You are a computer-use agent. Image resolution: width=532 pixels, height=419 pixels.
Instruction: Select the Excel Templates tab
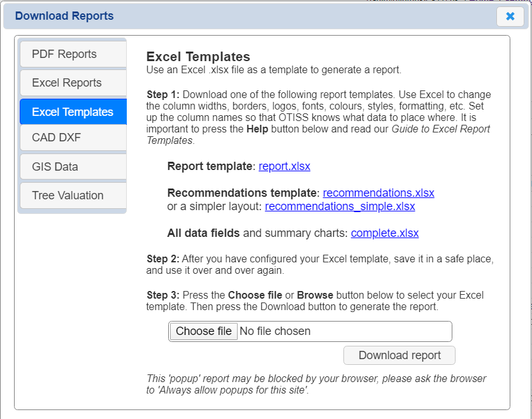pyautogui.click(x=72, y=111)
